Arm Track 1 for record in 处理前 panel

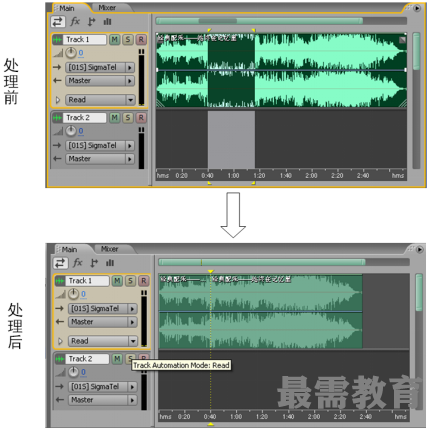point(141,40)
